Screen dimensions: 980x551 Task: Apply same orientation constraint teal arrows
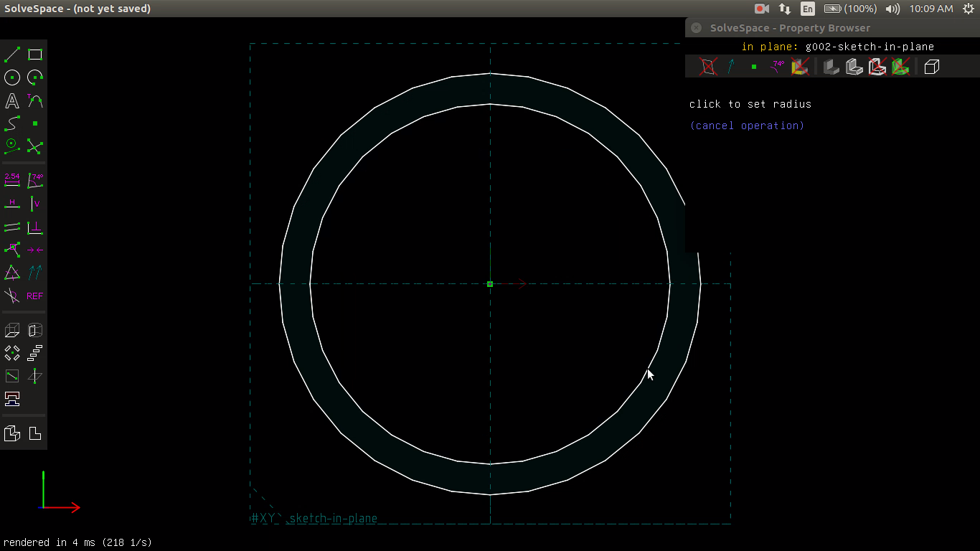[35, 273]
